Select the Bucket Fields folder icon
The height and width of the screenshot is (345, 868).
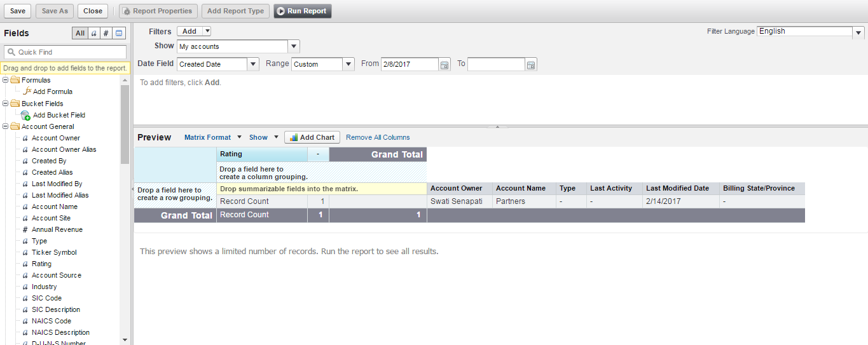click(15, 103)
